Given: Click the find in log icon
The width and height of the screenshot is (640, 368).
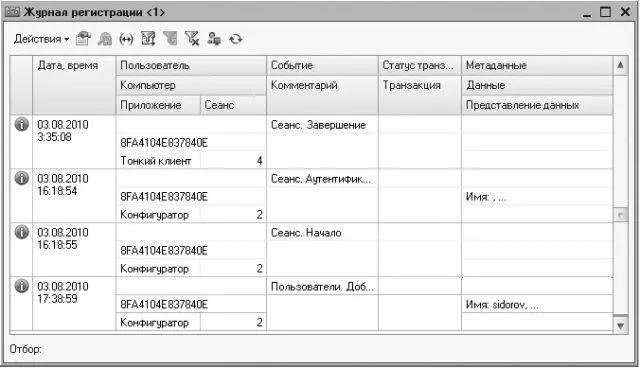Looking at the screenshot, I should point(105,39).
